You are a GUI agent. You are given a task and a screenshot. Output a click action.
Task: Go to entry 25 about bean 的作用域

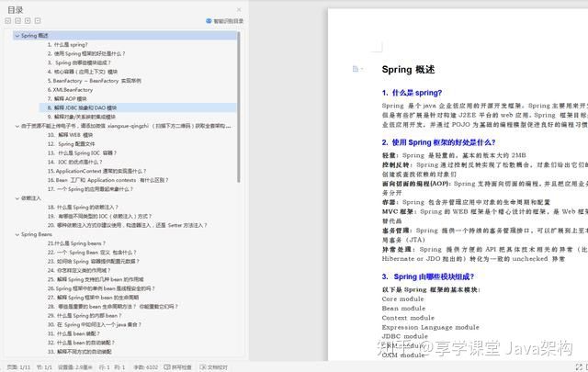[96, 280]
